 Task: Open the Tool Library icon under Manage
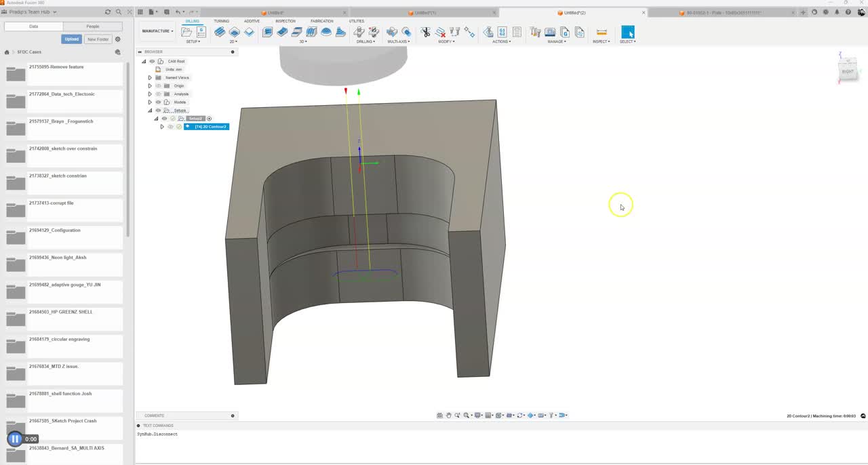click(534, 32)
